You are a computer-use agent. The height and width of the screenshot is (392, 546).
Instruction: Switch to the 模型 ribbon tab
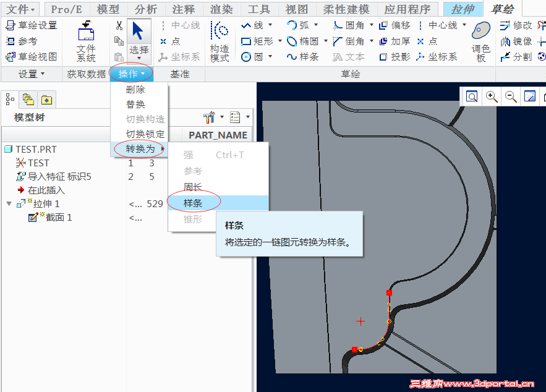pyautogui.click(x=108, y=9)
